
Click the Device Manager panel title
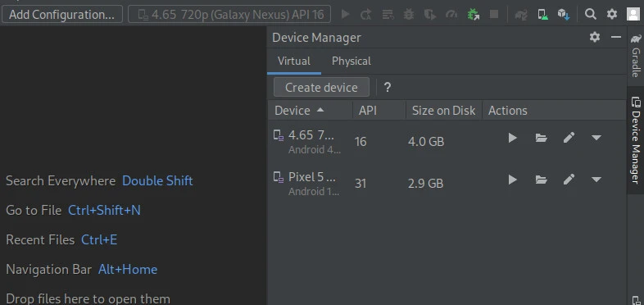tap(316, 38)
